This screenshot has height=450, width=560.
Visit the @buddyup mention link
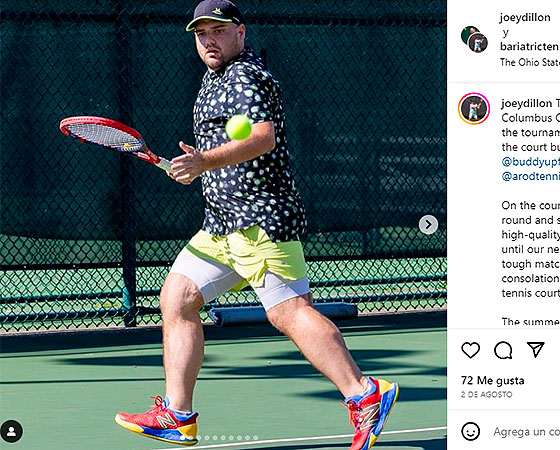point(530,162)
